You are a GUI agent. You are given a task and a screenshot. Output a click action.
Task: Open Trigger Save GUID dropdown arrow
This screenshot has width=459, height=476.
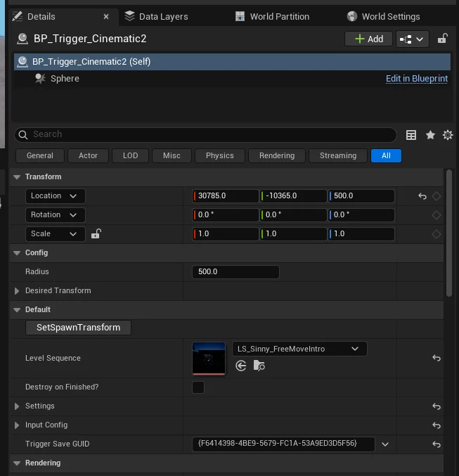[x=385, y=444]
